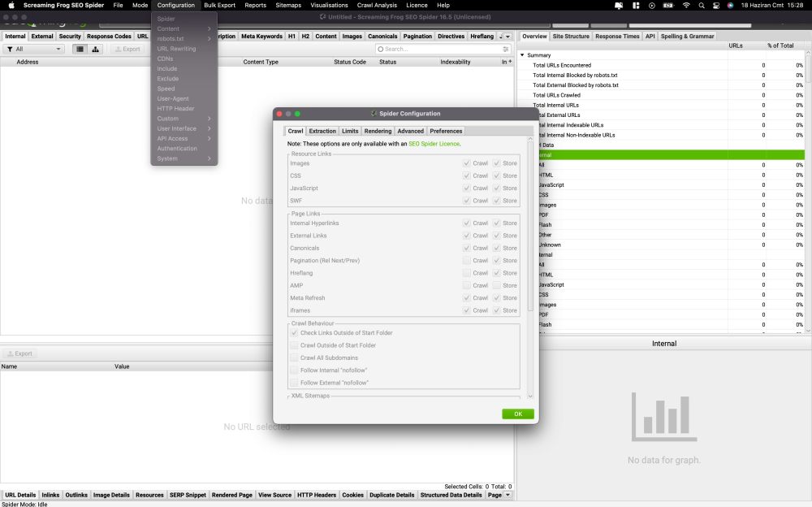Image resolution: width=812 pixels, height=507 pixels.
Task: Click the lower pane Export button
Action: pyautogui.click(x=19, y=353)
